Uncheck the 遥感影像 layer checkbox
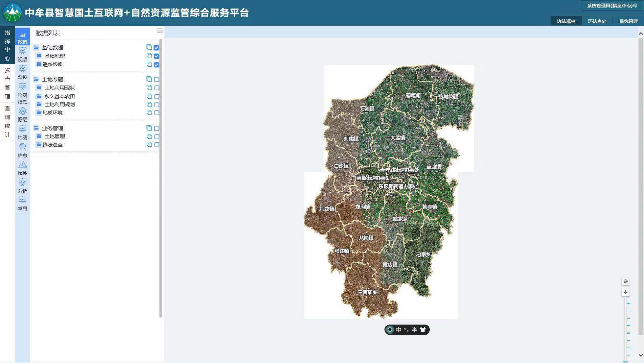Viewport: 644px width, 363px height. tap(157, 65)
